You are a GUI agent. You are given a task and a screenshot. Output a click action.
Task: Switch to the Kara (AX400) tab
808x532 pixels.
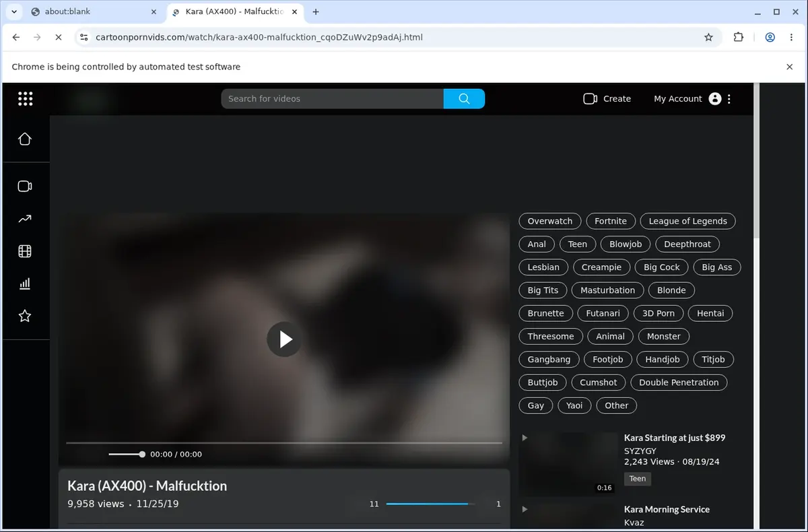[x=234, y=11]
